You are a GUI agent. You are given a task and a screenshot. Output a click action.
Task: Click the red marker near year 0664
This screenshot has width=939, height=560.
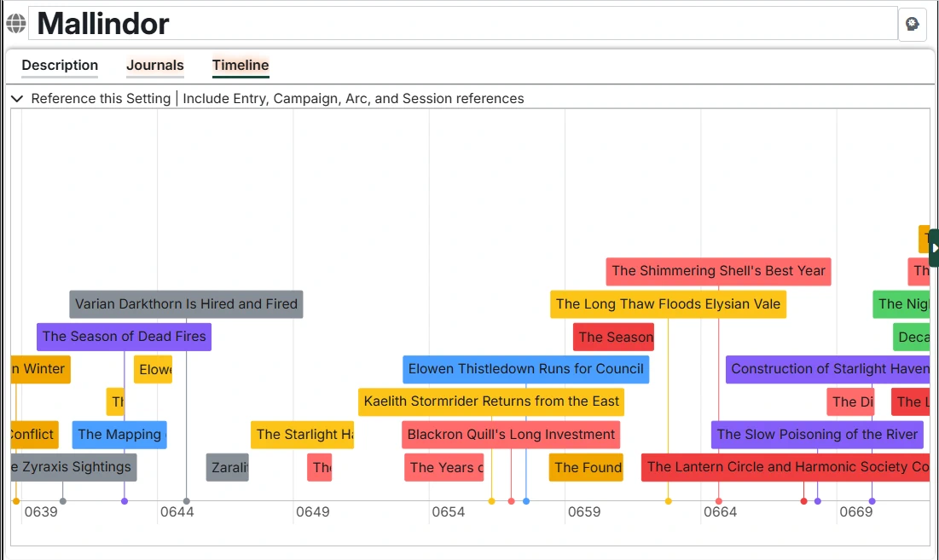(719, 500)
